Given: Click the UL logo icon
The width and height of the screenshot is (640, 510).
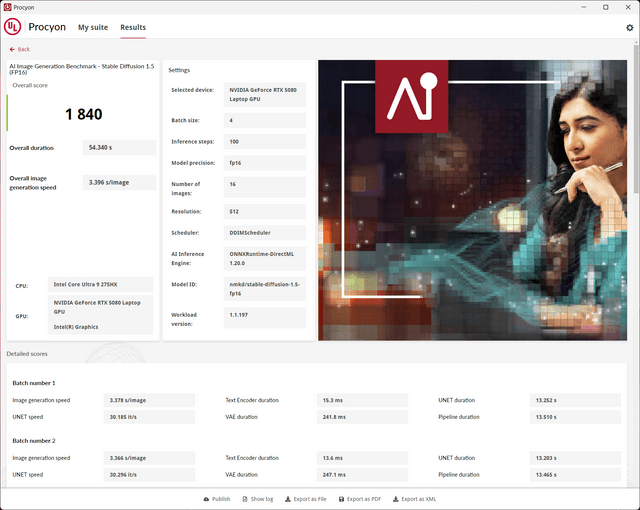Looking at the screenshot, I should point(13,27).
